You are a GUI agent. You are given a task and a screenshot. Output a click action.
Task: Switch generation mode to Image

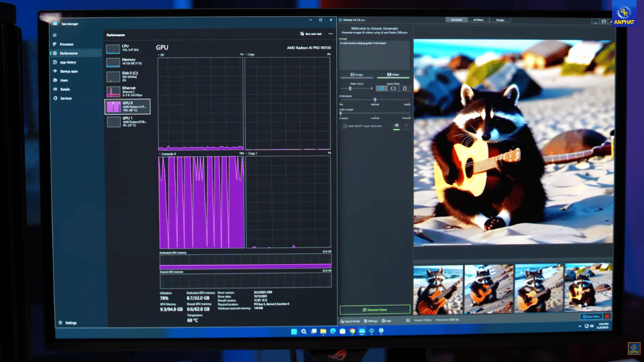(356, 75)
